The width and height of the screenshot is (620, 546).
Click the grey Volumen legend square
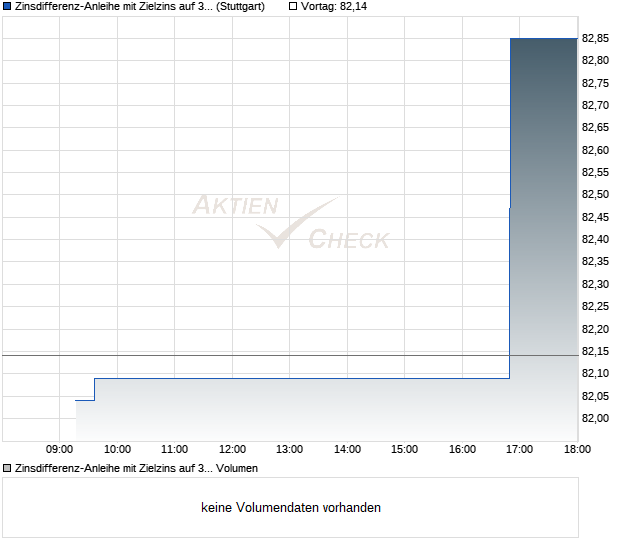[7, 469]
